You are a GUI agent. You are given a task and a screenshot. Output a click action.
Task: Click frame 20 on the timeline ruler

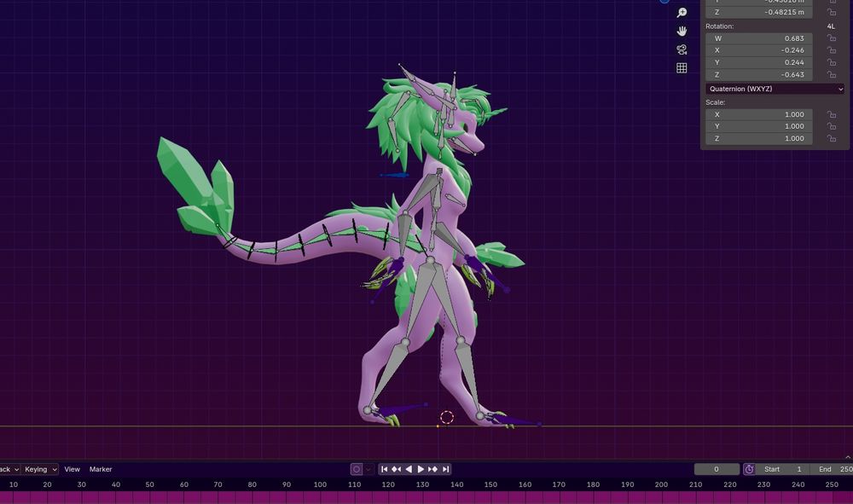[47, 484]
